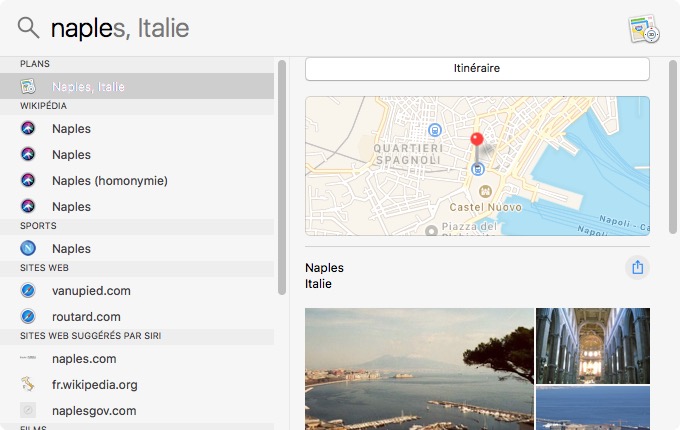This screenshot has height=430, width=680.
Task: Click the Safari icon next to vanupied.com
Action: (28, 290)
